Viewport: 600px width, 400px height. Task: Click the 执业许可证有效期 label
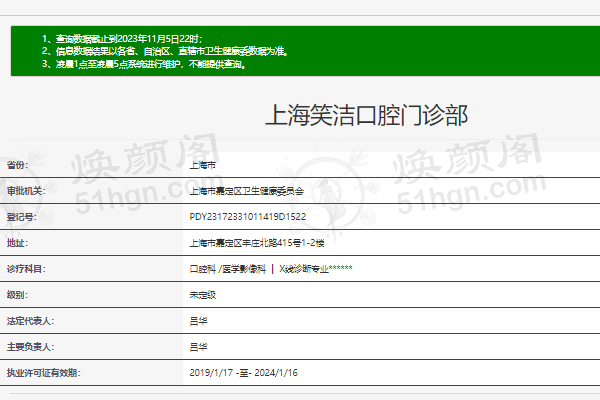[44, 372]
